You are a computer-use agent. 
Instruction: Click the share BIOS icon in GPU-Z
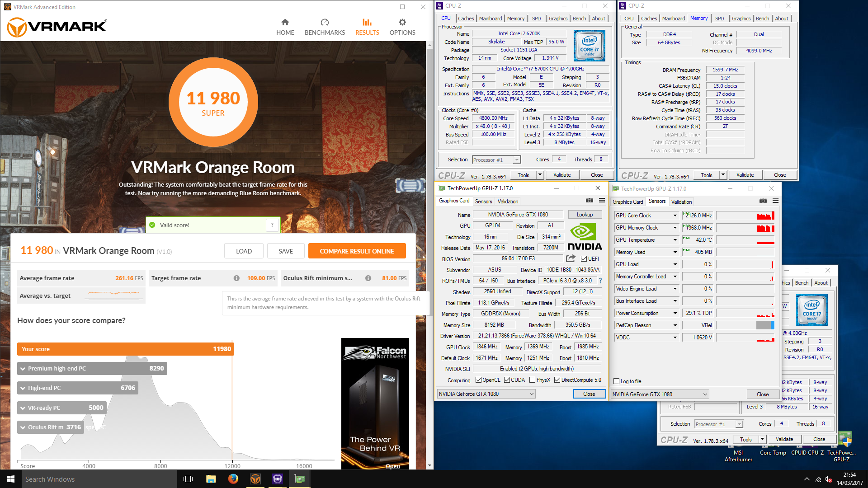click(x=571, y=258)
